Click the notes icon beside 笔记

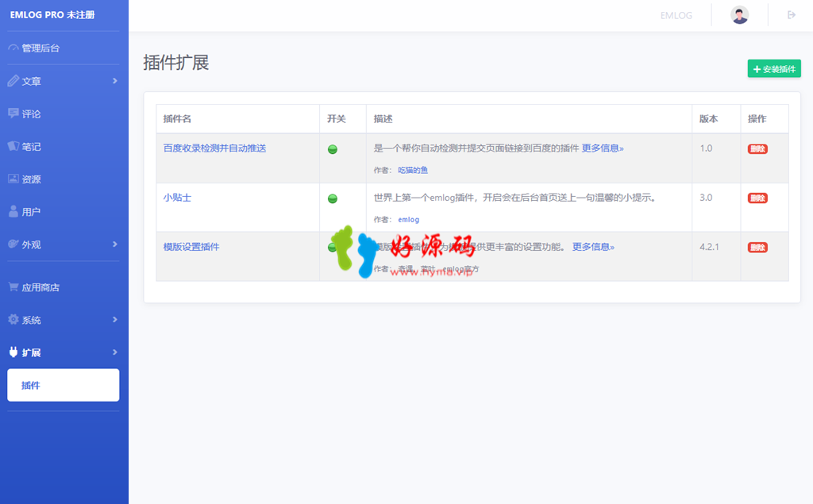tap(13, 146)
